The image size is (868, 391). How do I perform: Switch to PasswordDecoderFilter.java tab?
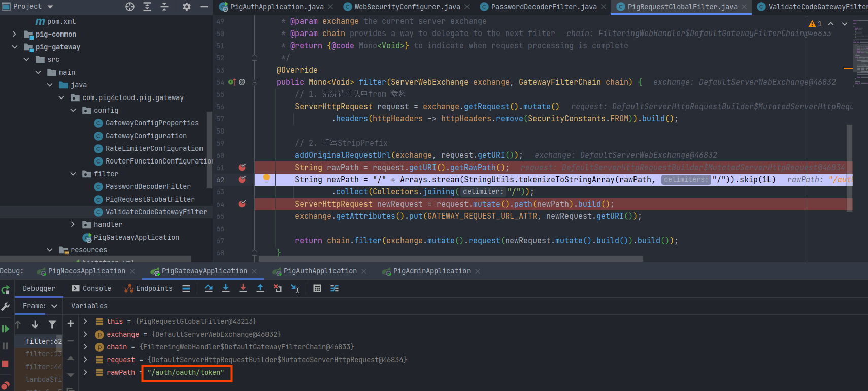tap(544, 7)
